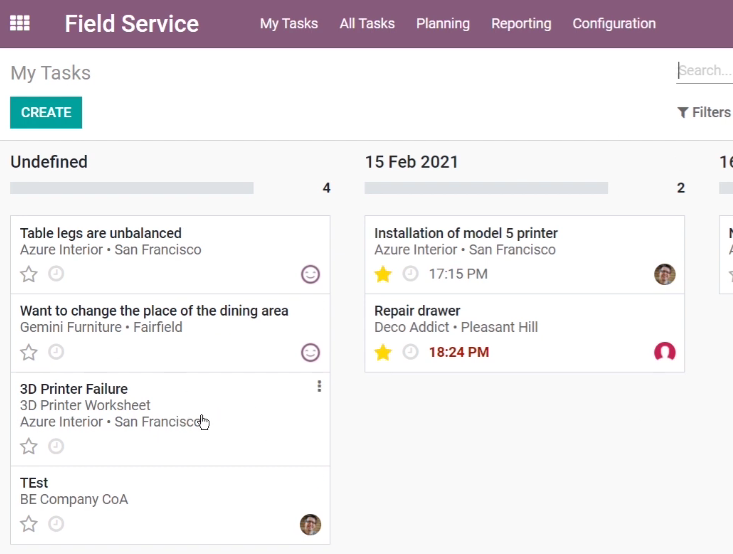
Task: Click smiley icon on Table legs are unbalanced
Action: [310, 274]
